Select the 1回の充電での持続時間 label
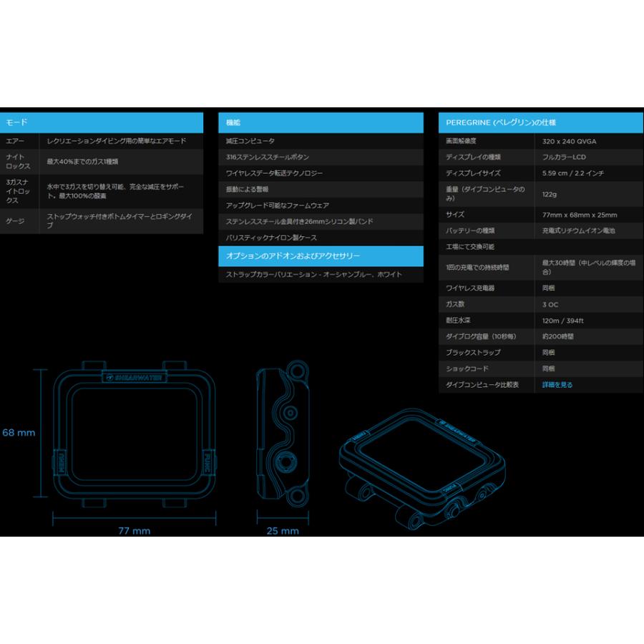Viewport: 644px width, 644px height. pyautogui.click(x=477, y=268)
